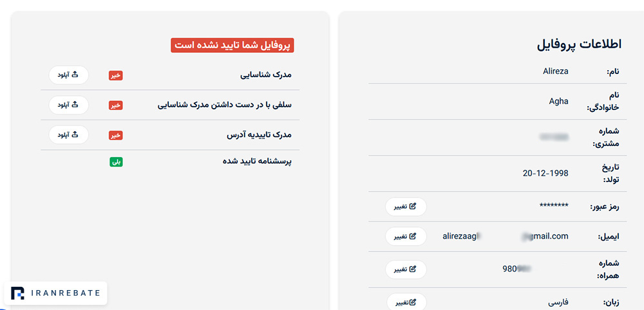The height and width of the screenshot is (310, 644).
Task: Click upload icon for مدرک تاییدیه آدرس
Action: pyautogui.click(x=75, y=134)
